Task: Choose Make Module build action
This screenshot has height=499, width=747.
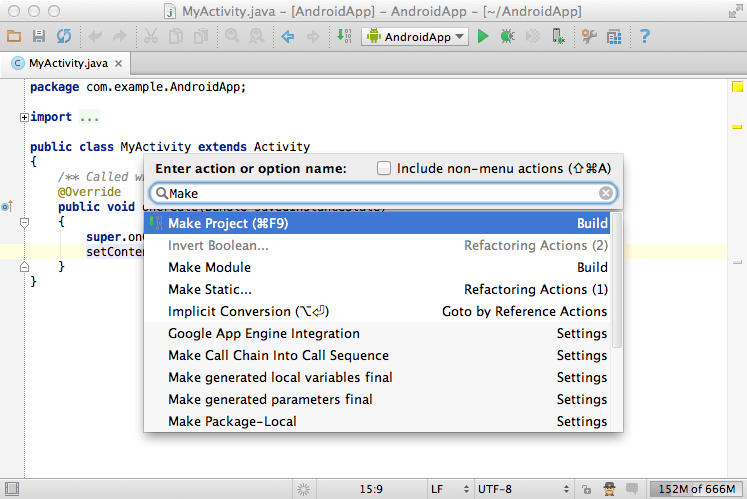Action: pyautogui.click(x=377, y=267)
